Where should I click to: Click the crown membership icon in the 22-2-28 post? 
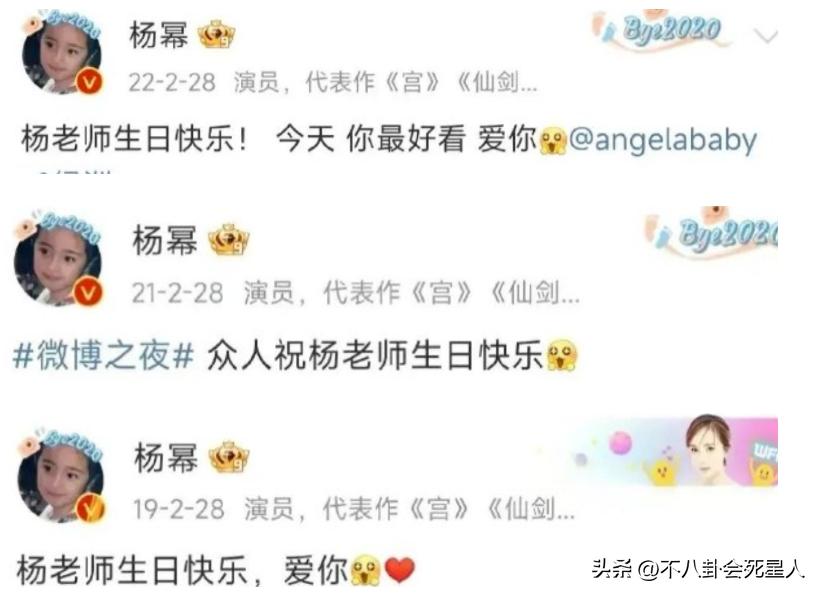216,35
